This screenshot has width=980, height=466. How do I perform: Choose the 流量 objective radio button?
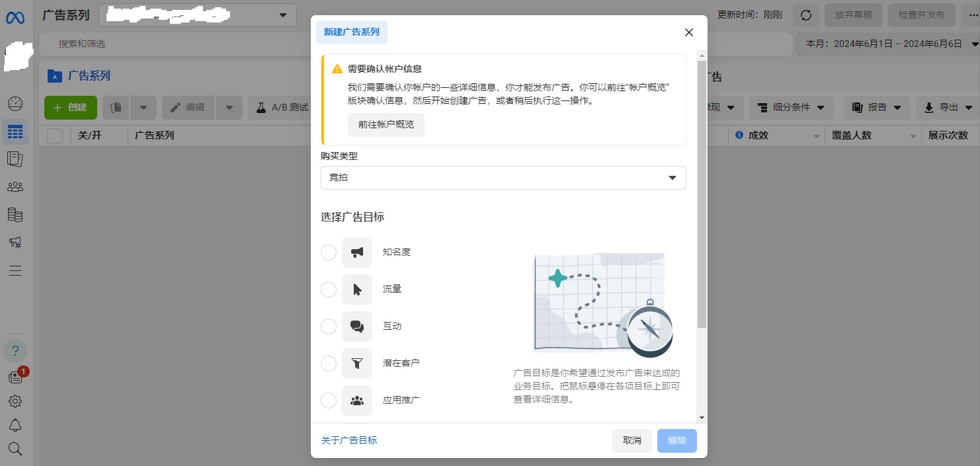pos(329,290)
